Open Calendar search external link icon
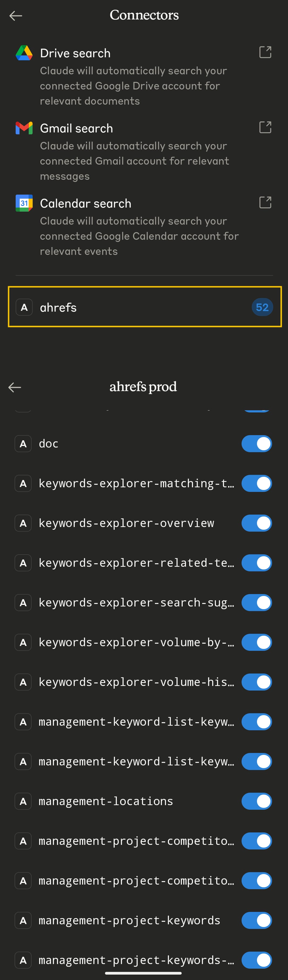This screenshot has height=980, width=288. click(265, 202)
